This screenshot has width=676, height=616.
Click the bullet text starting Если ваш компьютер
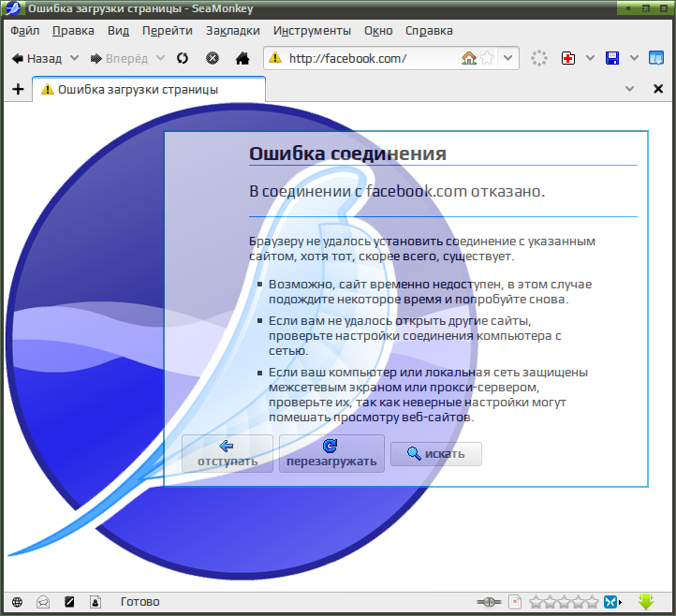428,395
